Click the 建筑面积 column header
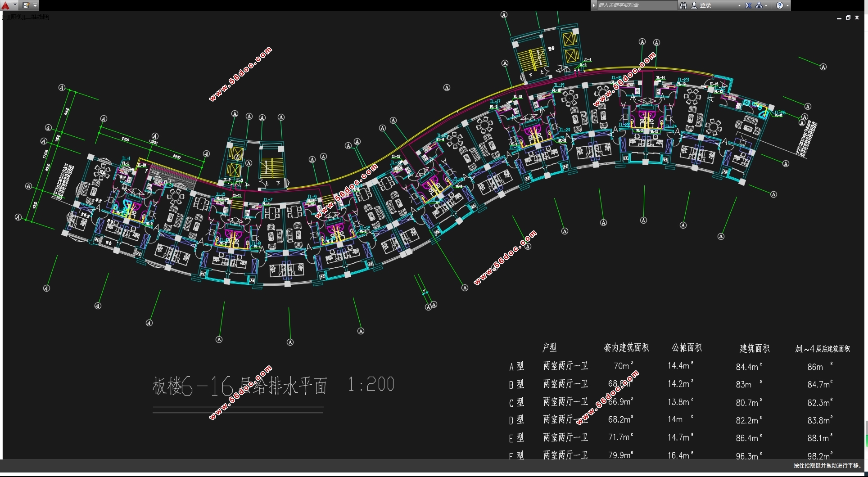 coord(755,348)
